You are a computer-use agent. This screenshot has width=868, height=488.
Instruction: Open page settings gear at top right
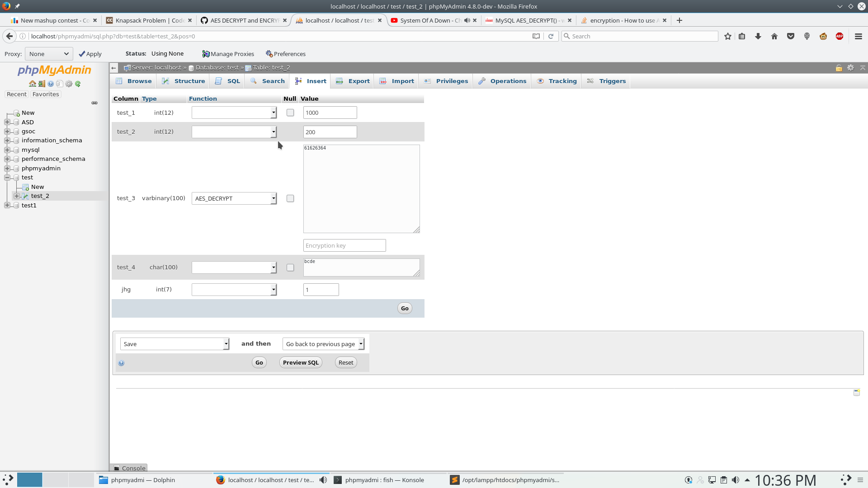pos(851,68)
